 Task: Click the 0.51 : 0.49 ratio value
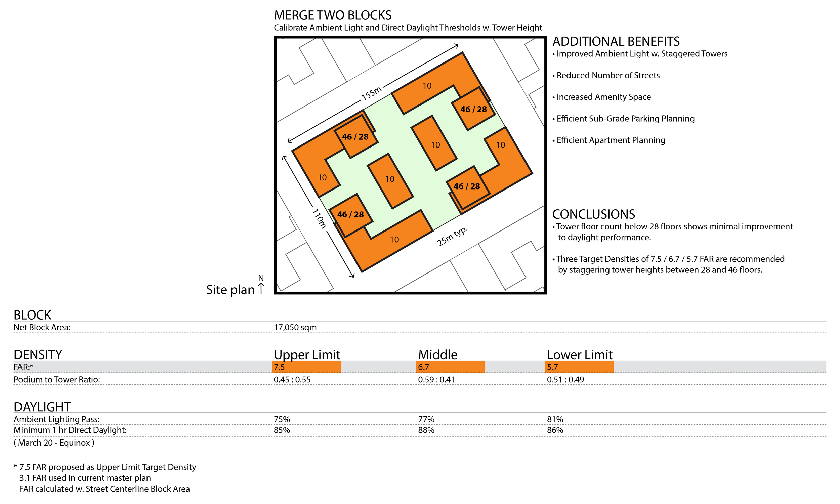(x=565, y=380)
